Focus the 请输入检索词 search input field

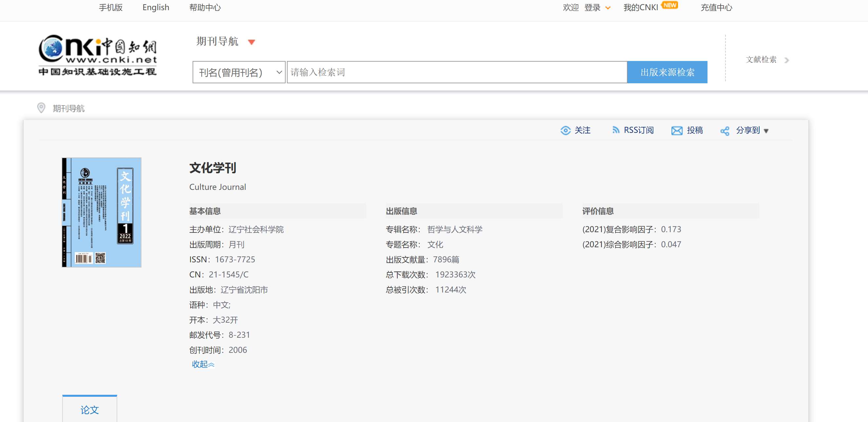pos(457,72)
